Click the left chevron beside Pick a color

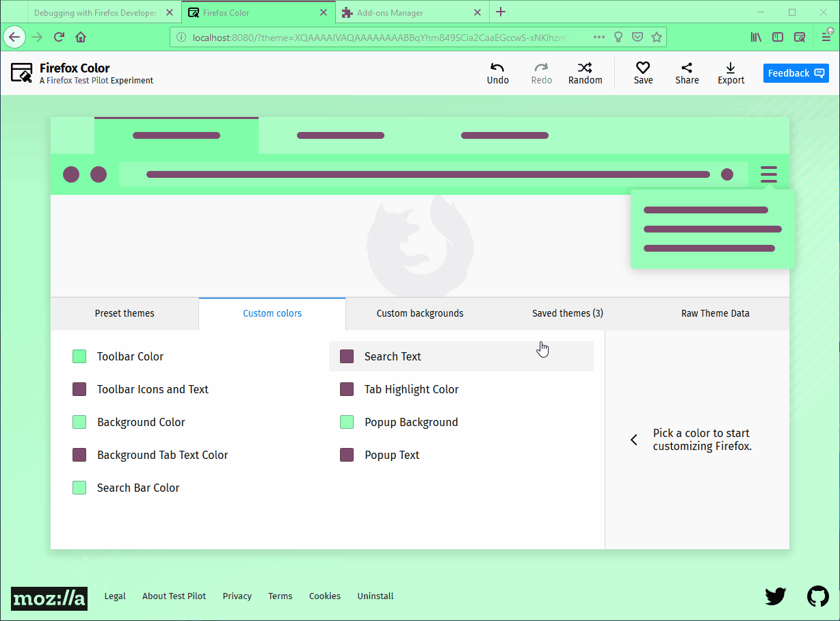coord(634,440)
